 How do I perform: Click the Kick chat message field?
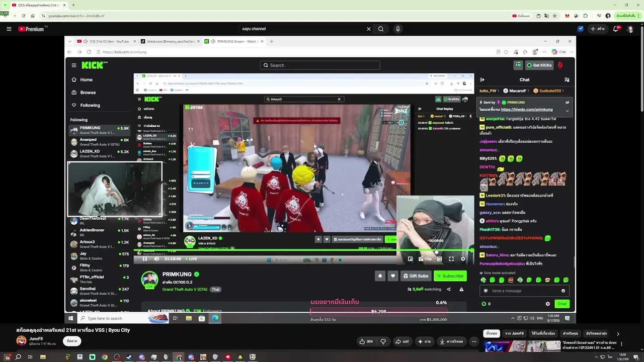523,291
